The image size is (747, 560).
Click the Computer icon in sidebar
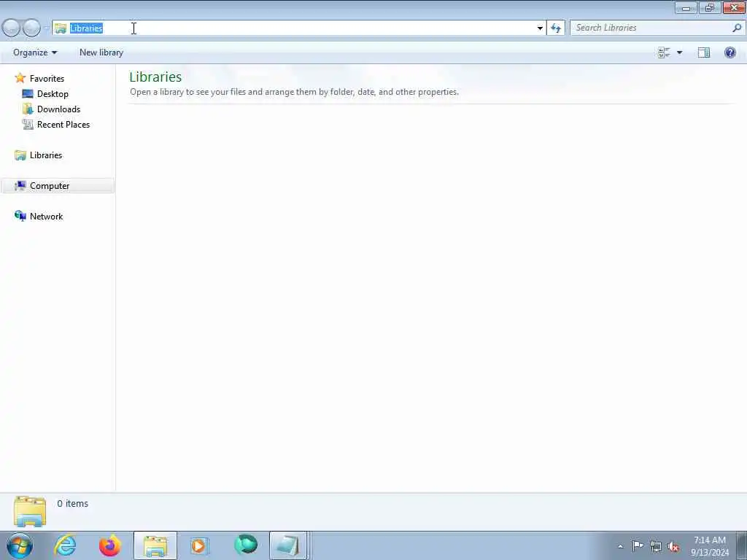tap(20, 186)
